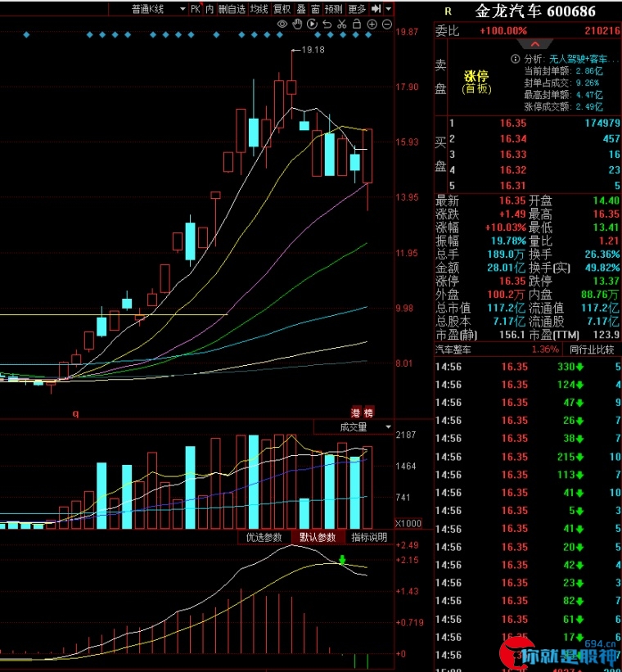Viewport: 622px width, 672px height.
Task: Open the 指标说明 indicator help tab
Action: [369, 538]
